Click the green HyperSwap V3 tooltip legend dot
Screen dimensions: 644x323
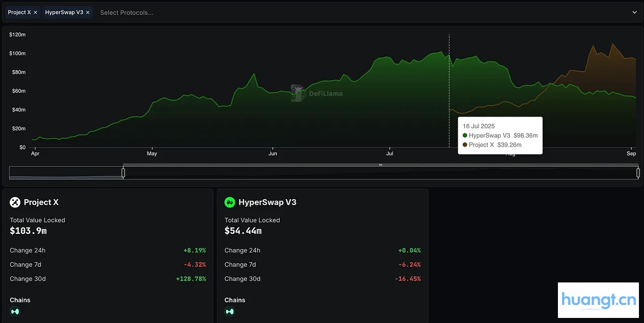[465, 136]
